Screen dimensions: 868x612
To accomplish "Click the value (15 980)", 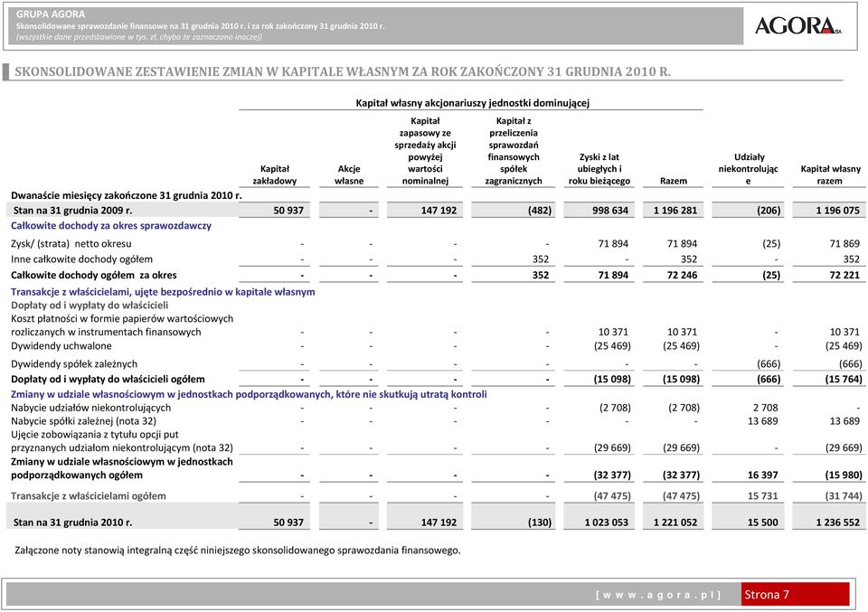I will click(844, 475).
